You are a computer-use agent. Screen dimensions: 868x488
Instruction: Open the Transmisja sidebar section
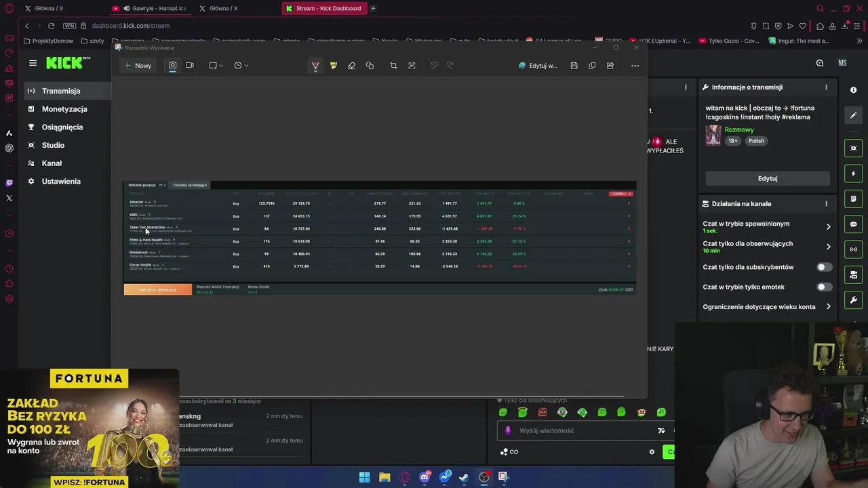pyautogui.click(x=66, y=91)
